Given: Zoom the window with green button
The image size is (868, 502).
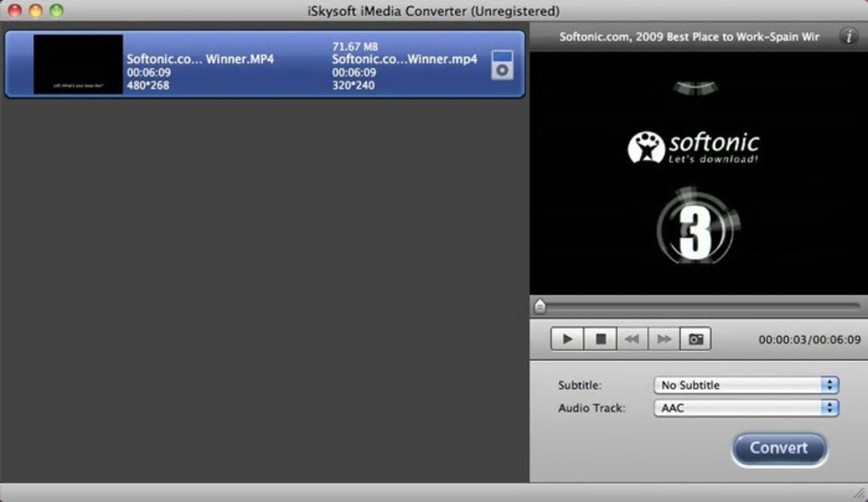Looking at the screenshot, I should 56,10.
